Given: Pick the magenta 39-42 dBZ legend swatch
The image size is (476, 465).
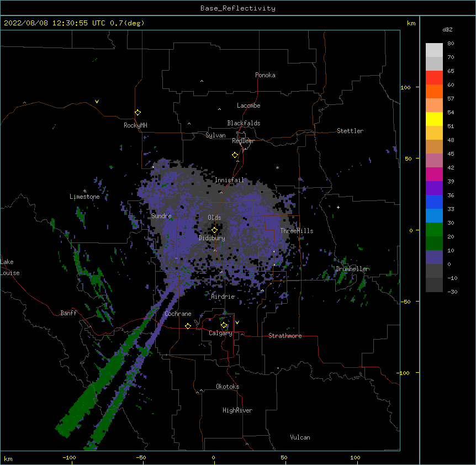Looking at the screenshot, I should (434, 175).
